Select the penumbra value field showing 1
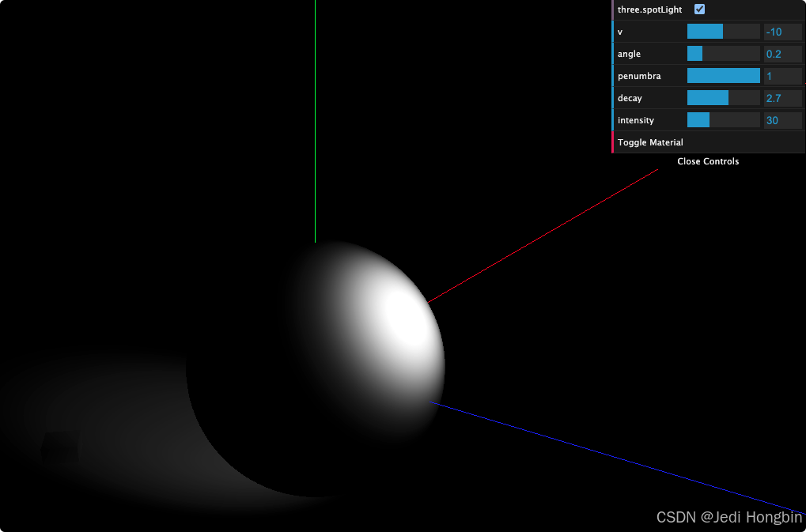Screen dimensions: 806x532 (x=782, y=75)
